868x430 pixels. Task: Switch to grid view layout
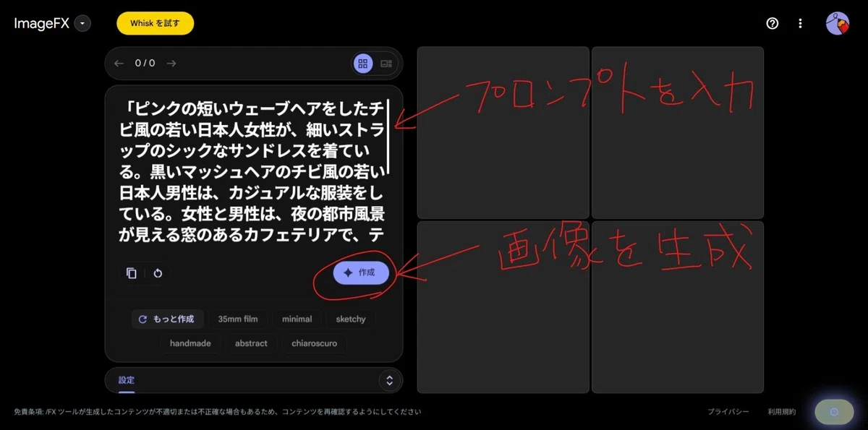point(363,64)
